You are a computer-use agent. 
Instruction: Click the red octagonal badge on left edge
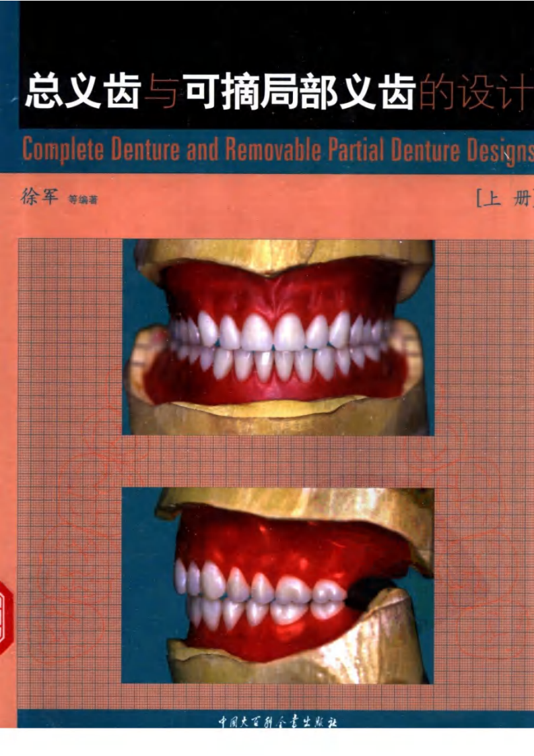(x=5, y=615)
